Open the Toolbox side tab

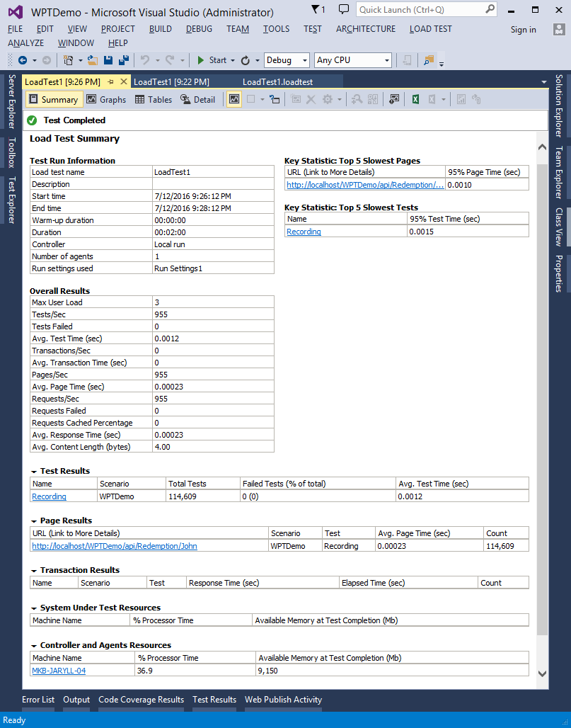point(12,152)
